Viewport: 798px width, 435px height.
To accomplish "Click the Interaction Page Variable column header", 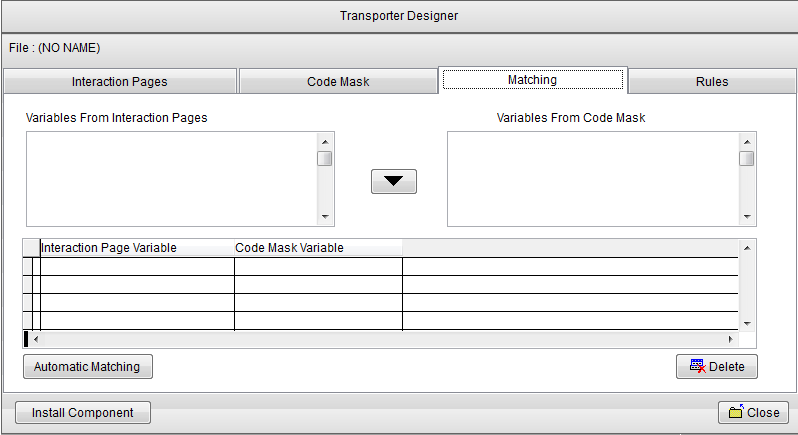I will pos(137,248).
